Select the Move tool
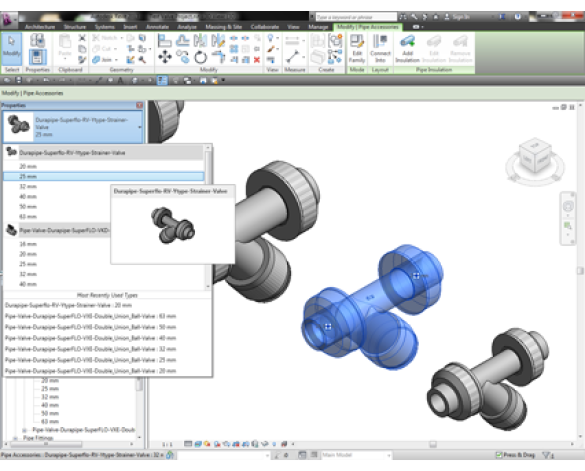The width and height of the screenshot is (585, 471). (164, 57)
